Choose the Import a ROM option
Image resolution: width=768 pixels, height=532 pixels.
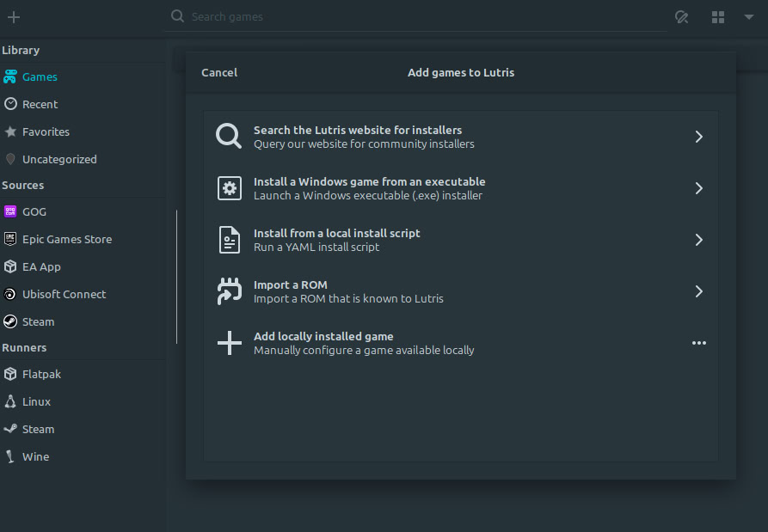point(461,291)
